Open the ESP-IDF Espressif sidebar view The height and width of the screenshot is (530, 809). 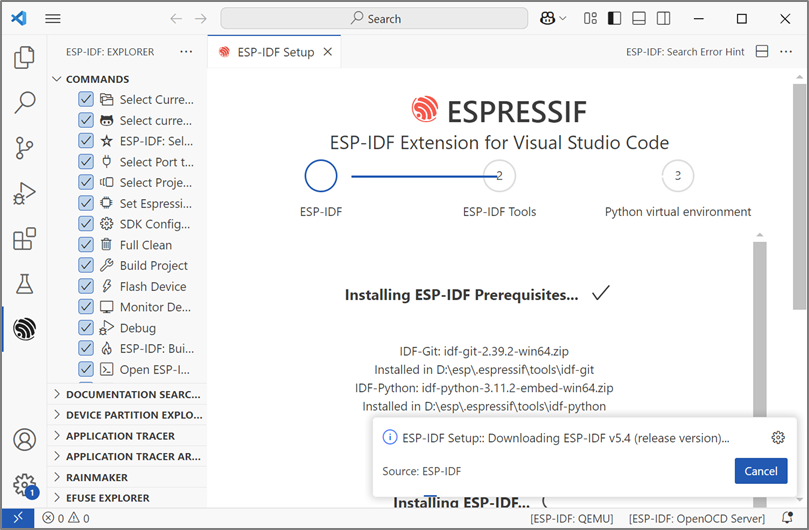point(24,329)
